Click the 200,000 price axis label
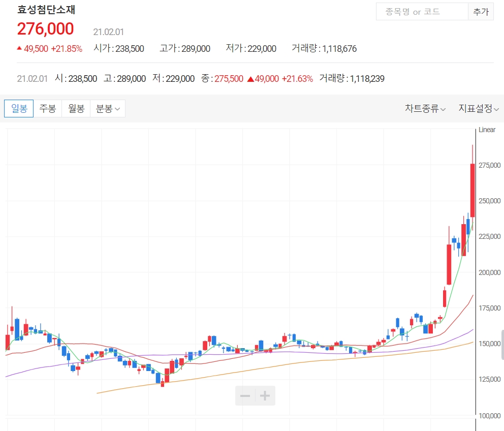Viewport: 504px width, 431px height. click(490, 272)
